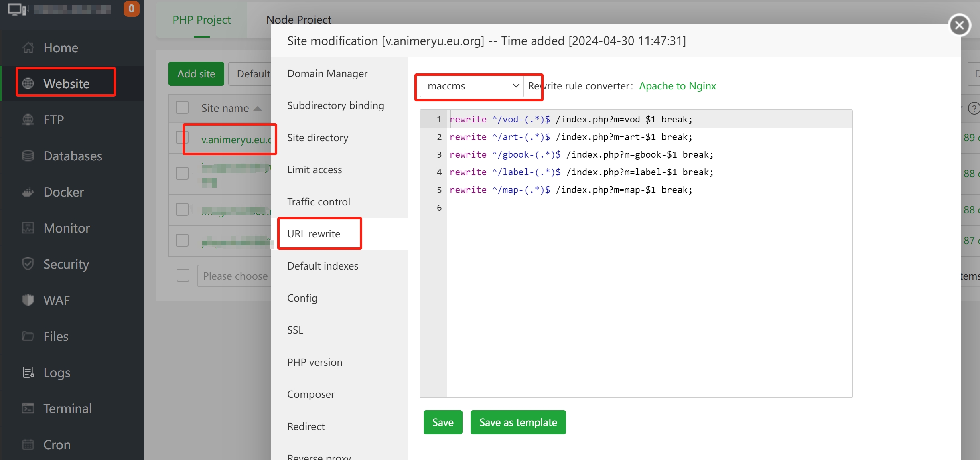Image resolution: width=980 pixels, height=460 pixels.
Task: Open Website via globe icon
Action: 28,83
